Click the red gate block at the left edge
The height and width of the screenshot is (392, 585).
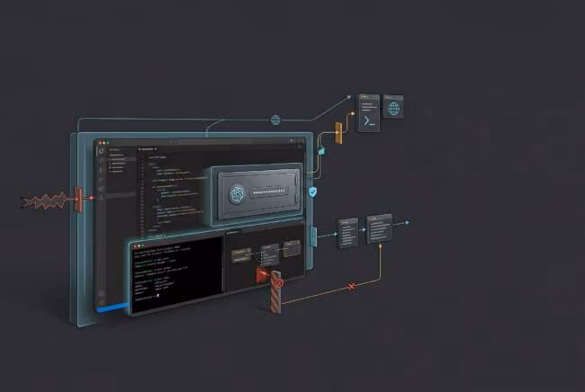[x=78, y=200]
